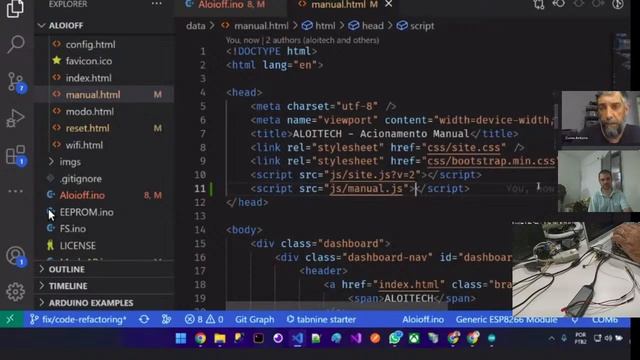The height and width of the screenshot is (360, 640).
Task: Follow css/site.css link on line 8
Action: tap(463, 147)
